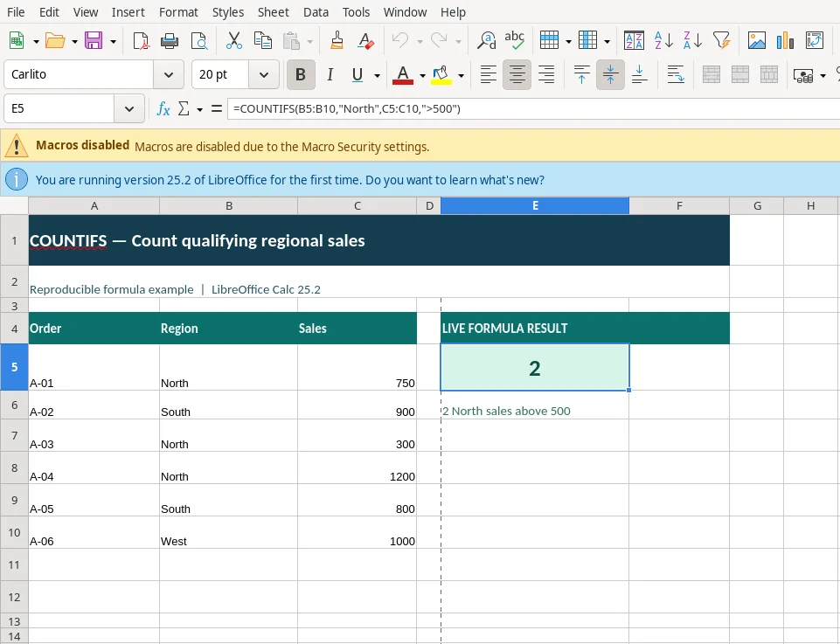Expand the Open file dropdown arrow
Image resolution: width=840 pixels, height=644 pixels.
(74, 41)
